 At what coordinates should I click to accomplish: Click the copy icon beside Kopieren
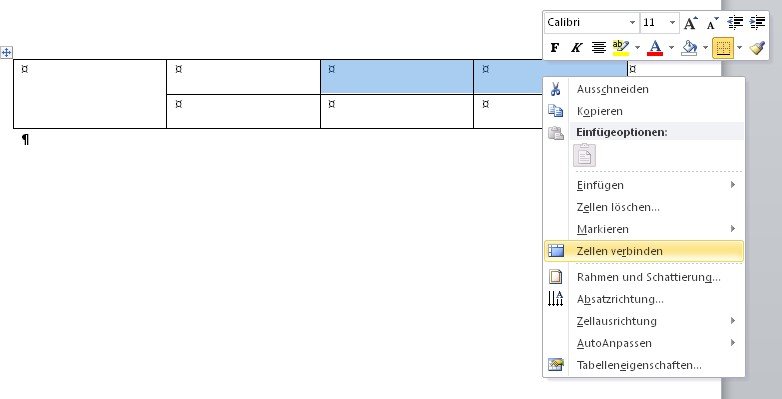coord(556,111)
